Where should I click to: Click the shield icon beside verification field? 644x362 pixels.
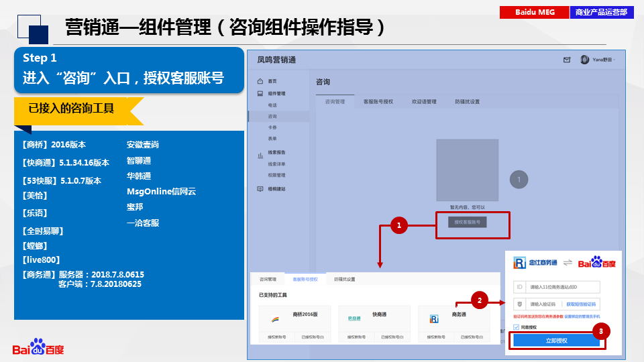tap(519, 304)
